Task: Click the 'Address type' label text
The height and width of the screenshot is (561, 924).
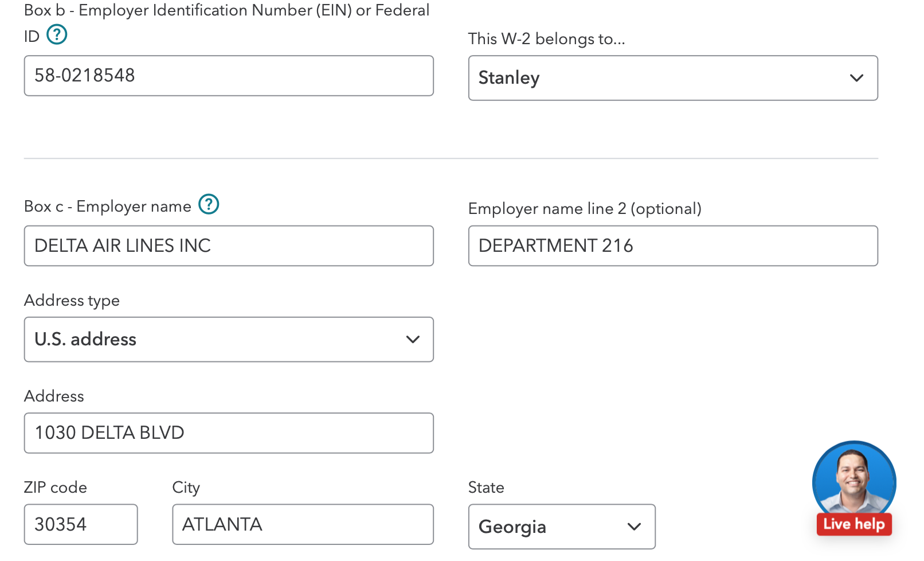Action: click(72, 301)
